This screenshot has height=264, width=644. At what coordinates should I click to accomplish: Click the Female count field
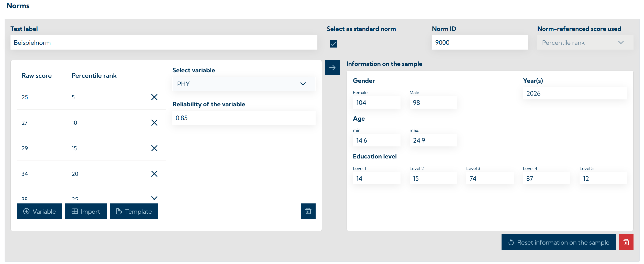pyautogui.click(x=376, y=103)
